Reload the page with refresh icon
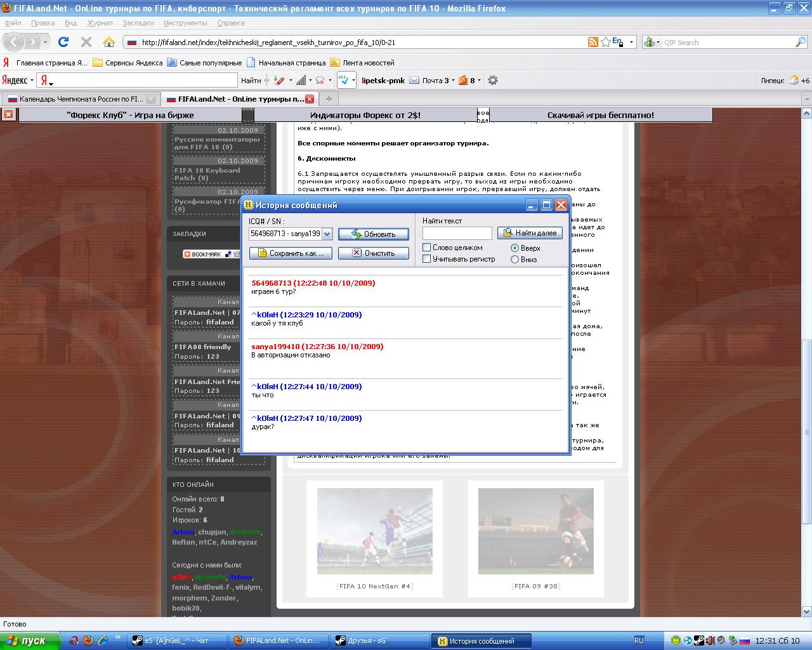The height and width of the screenshot is (650, 812). (x=63, y=42)
